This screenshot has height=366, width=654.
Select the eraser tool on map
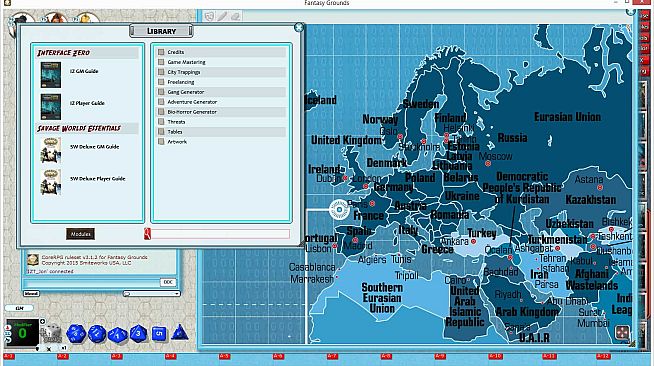[x=236, y=16]
